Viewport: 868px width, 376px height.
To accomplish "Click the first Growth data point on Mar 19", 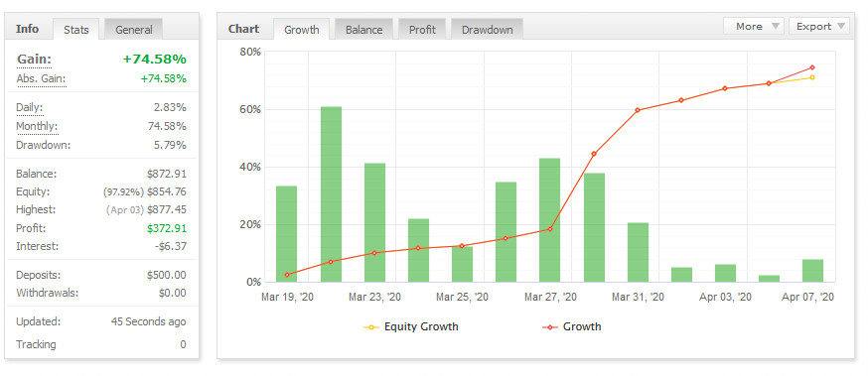I will click(287, 275).
